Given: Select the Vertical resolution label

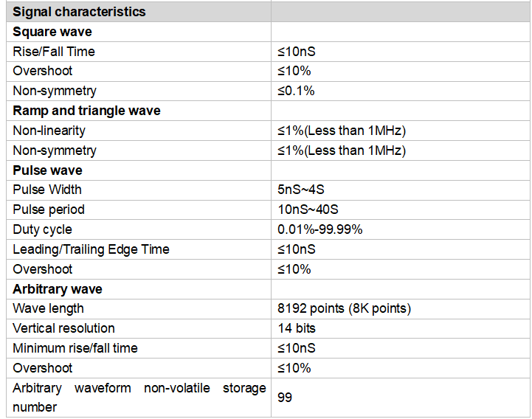Looking at the screenshot, I should [x=64, y=328].
